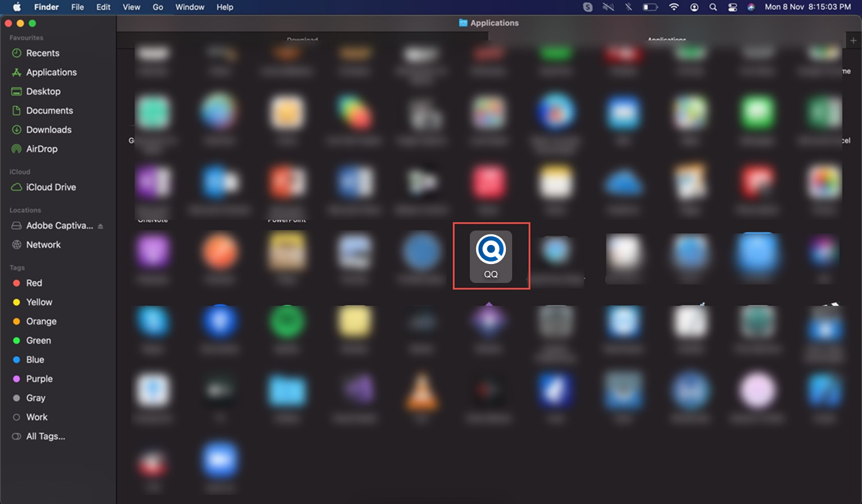The width and height of the screenshot is (862, 504).
Task: Click the Tags section header
Action: pyautogui.click(x=17, y=268)
